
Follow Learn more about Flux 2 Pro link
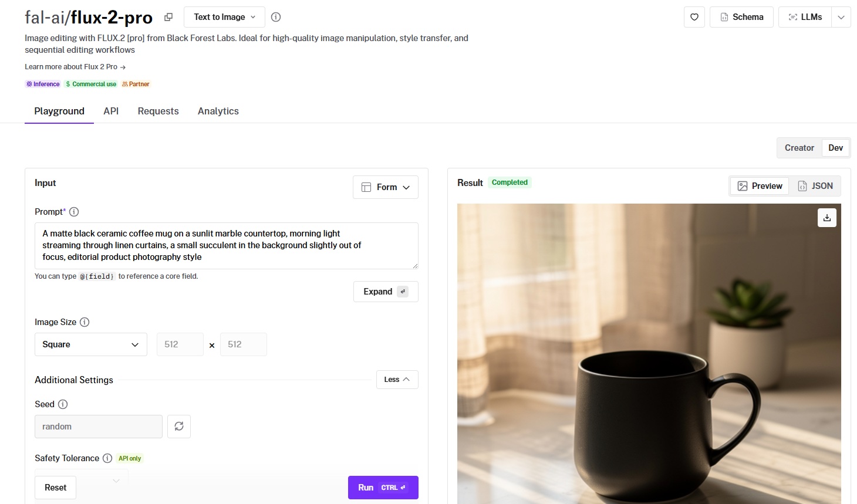tap(75, 67)
